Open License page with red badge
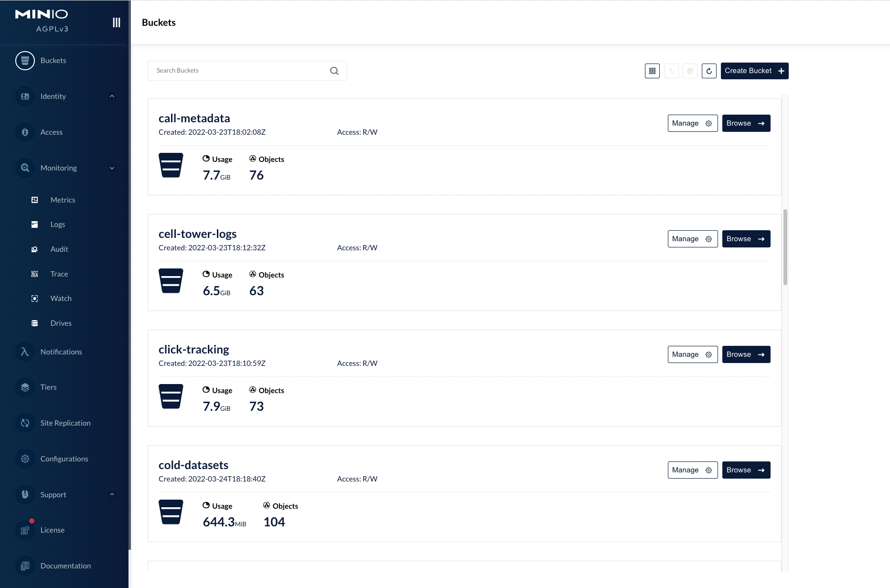This screenshot has width=890, height=588. click(52, 530)
